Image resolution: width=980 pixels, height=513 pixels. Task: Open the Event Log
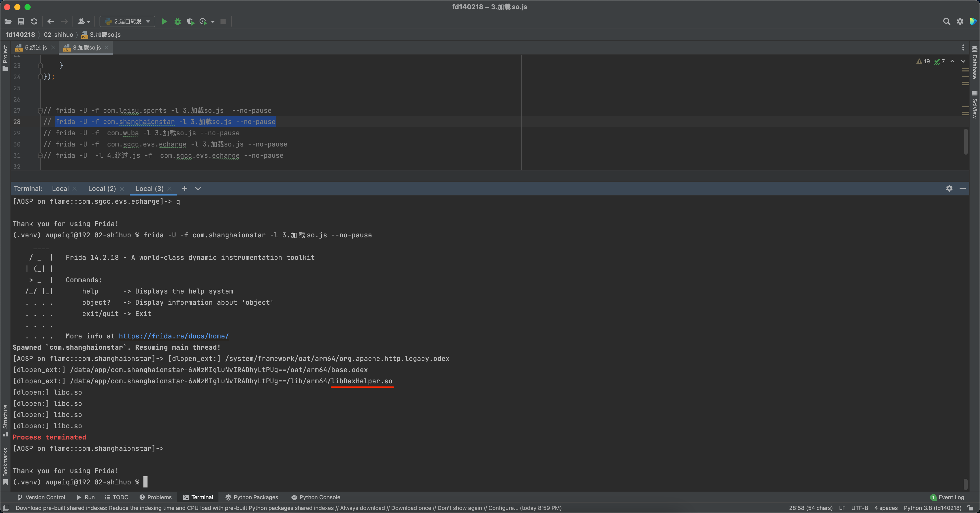[947, 497]
